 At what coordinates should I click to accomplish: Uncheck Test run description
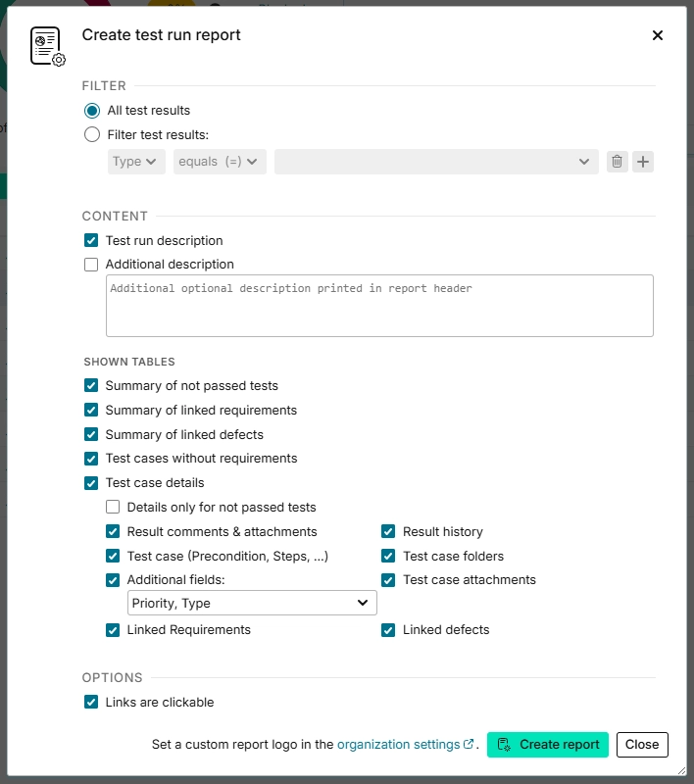pyautogui.click(x=91, y=239)
